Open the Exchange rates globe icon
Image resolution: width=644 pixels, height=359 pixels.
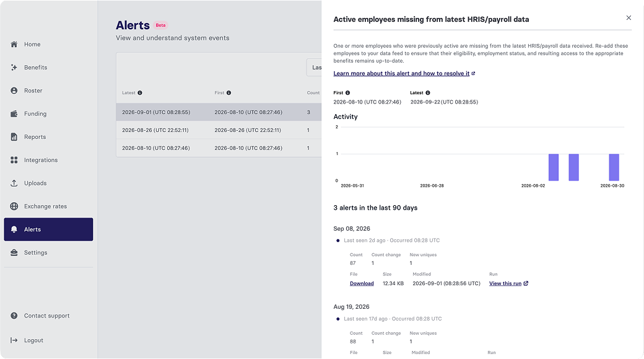click(x=14, y=206)
